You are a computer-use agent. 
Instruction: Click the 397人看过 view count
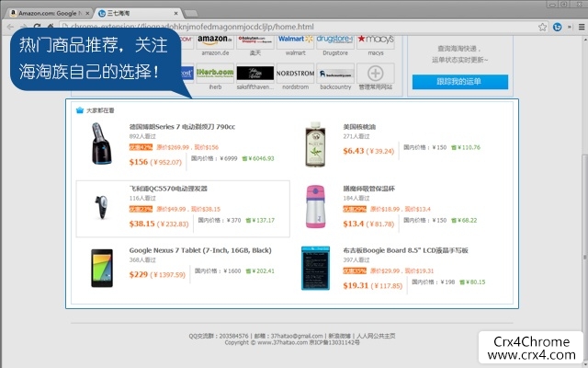pos(356,259)
